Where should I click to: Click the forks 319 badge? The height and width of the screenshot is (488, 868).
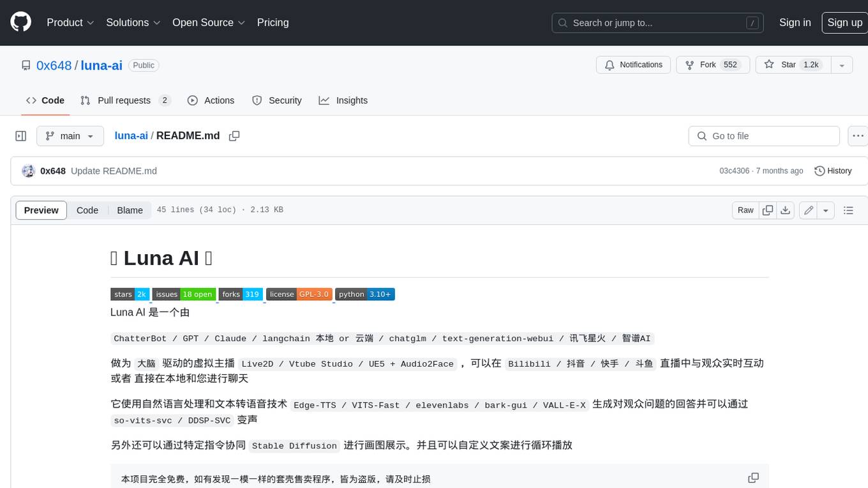(241, 294)
